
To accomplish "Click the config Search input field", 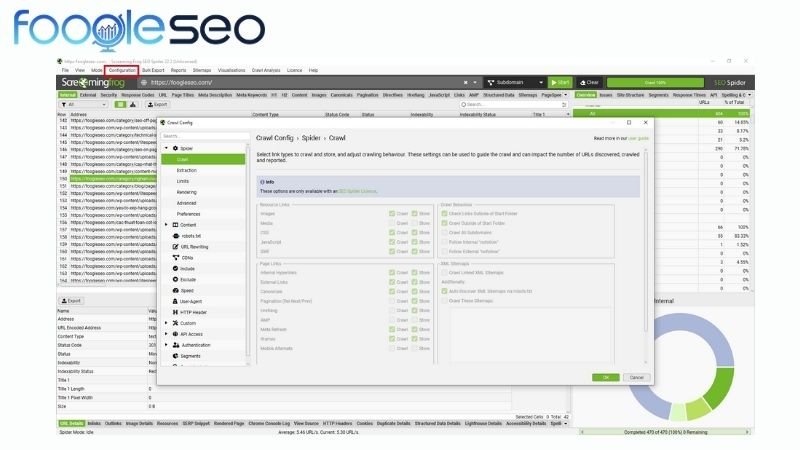I will [x=204, y=136].
